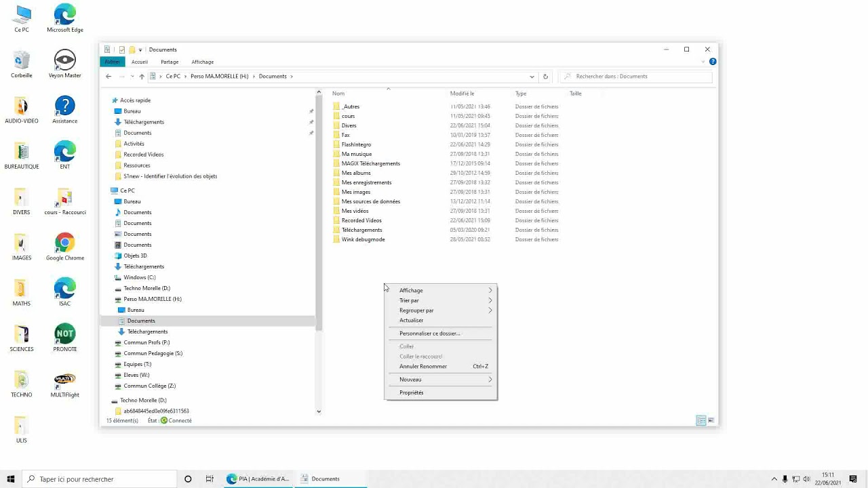Select the ENT desktop shortcut
The height and width of the screenshot is (488, 868).
click(64, 155)
